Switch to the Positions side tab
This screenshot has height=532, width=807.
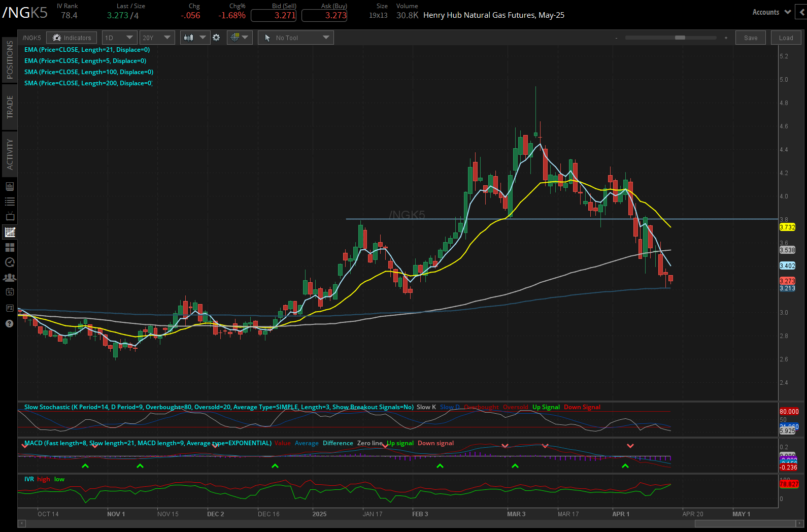[x=10, y=60]
